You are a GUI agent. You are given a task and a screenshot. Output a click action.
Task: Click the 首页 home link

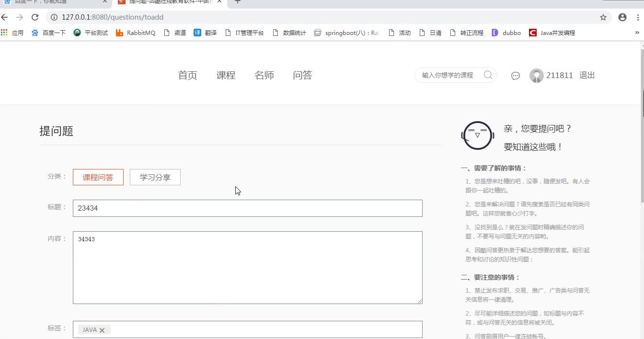click(x=187, y=75)
